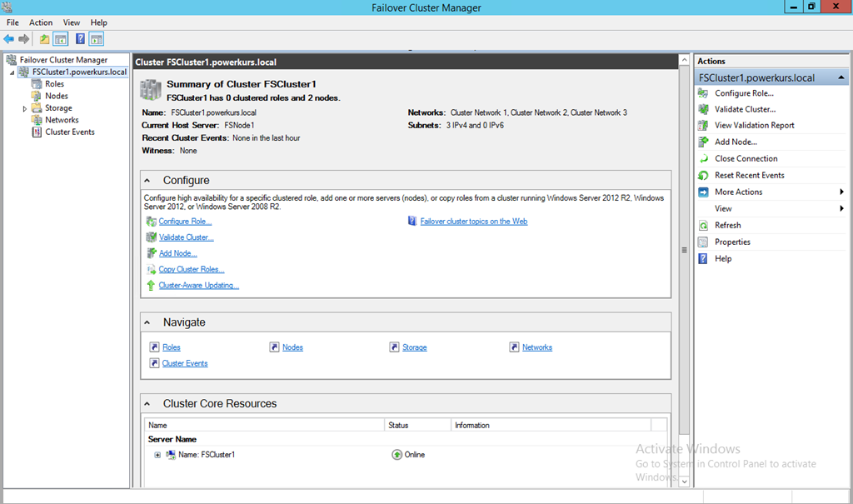853x504 pixels.
Task: Open the Action menu
Action: click(41, 22)
